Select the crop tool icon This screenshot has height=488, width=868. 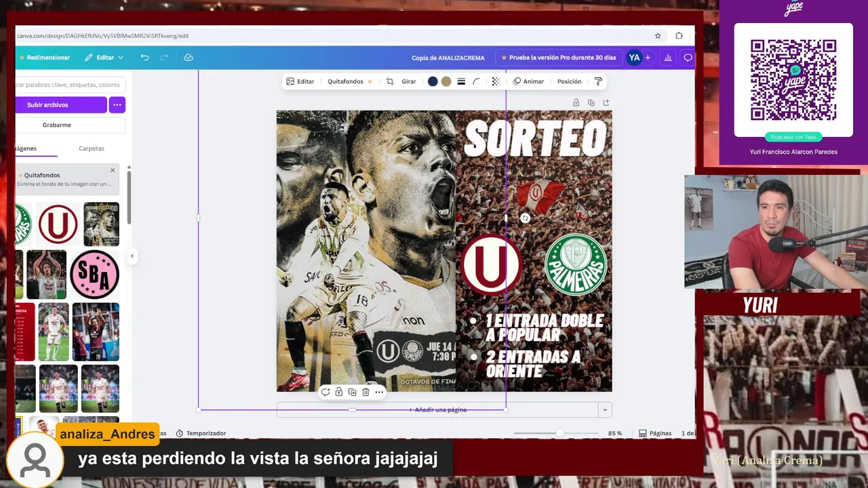pyautogui.click(x=390, y=81)
